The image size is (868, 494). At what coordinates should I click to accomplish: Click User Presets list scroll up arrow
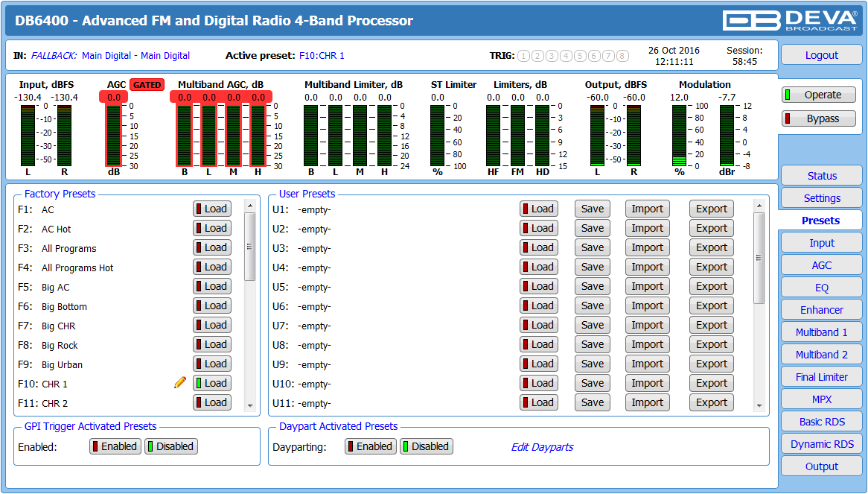pyautogui.click(x=759, y=206)
